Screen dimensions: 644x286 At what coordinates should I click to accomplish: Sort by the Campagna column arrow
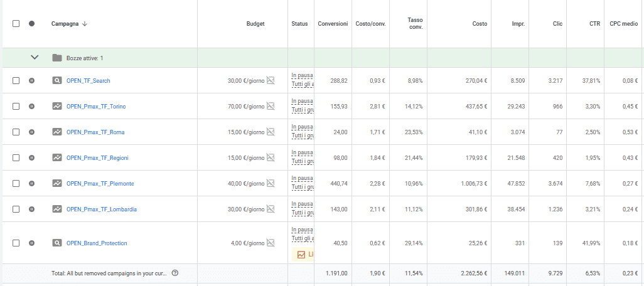(85, 24)
